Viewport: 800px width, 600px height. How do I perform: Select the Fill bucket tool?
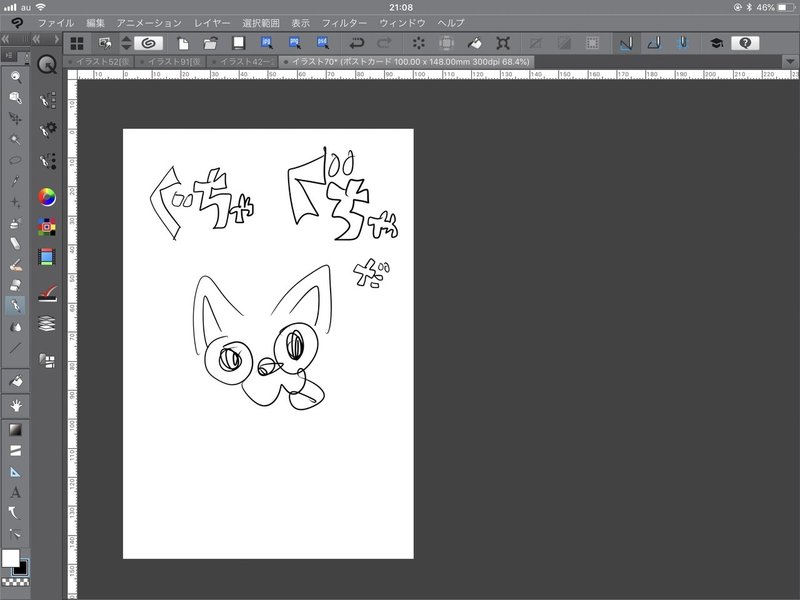pyautogui.click(x=16, y=381)
